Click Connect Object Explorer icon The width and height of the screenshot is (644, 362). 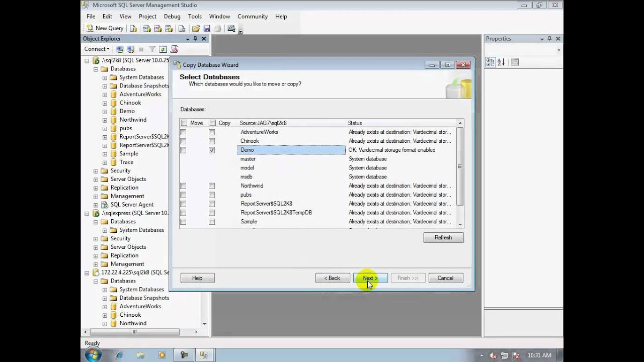120,49
